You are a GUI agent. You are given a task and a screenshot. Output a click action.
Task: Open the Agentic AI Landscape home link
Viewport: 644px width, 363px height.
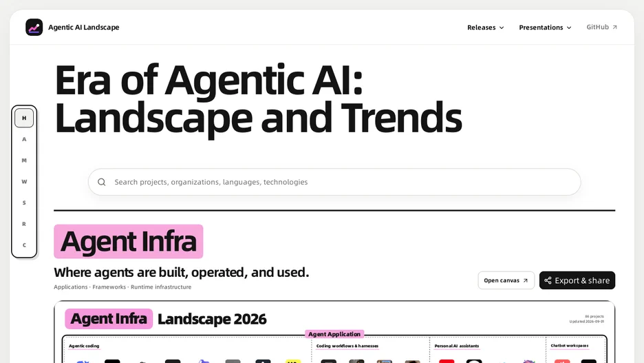click(x=72, y=27)
